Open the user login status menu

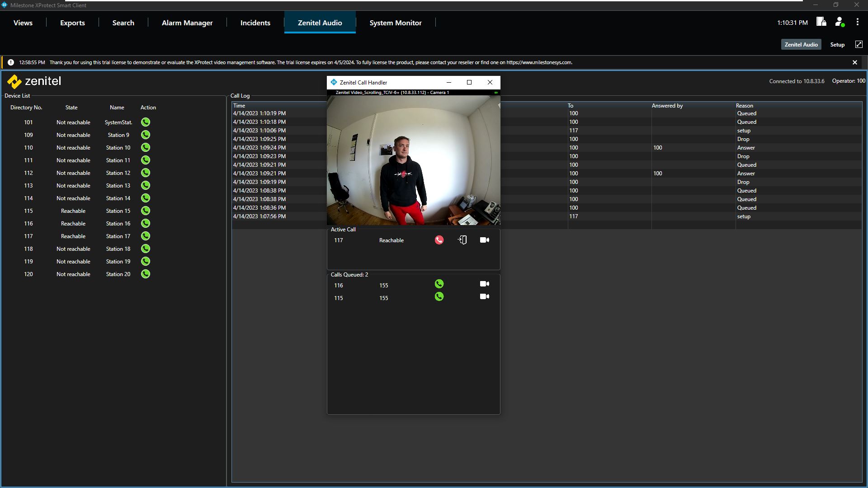coord(840,22)
